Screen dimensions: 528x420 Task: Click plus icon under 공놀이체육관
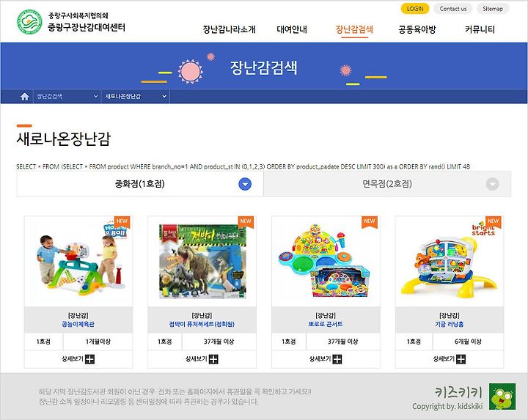89,359
